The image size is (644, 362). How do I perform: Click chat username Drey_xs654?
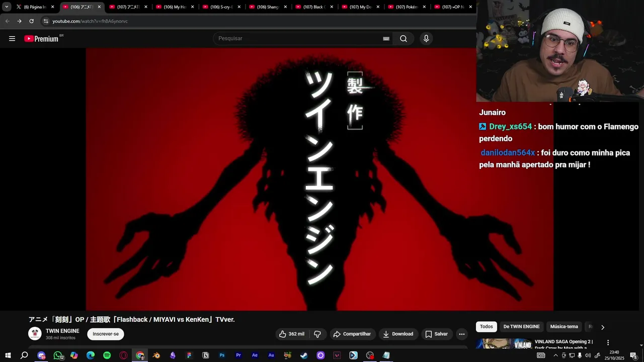click(510, 127)
